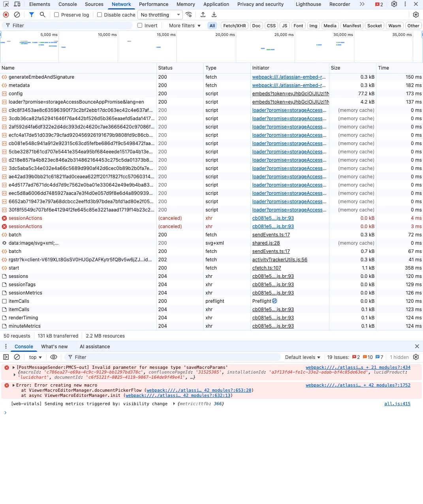The width and height of the screenshot is (423, 504).
Task: Filter requests by Fetch/XHR
Action: (235, 26)
